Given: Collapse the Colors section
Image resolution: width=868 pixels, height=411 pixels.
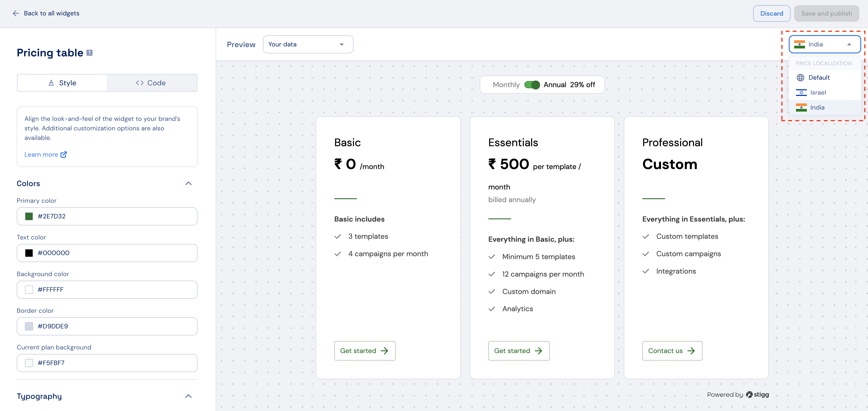Looking at the screenshot, I should tap(188, 184).
